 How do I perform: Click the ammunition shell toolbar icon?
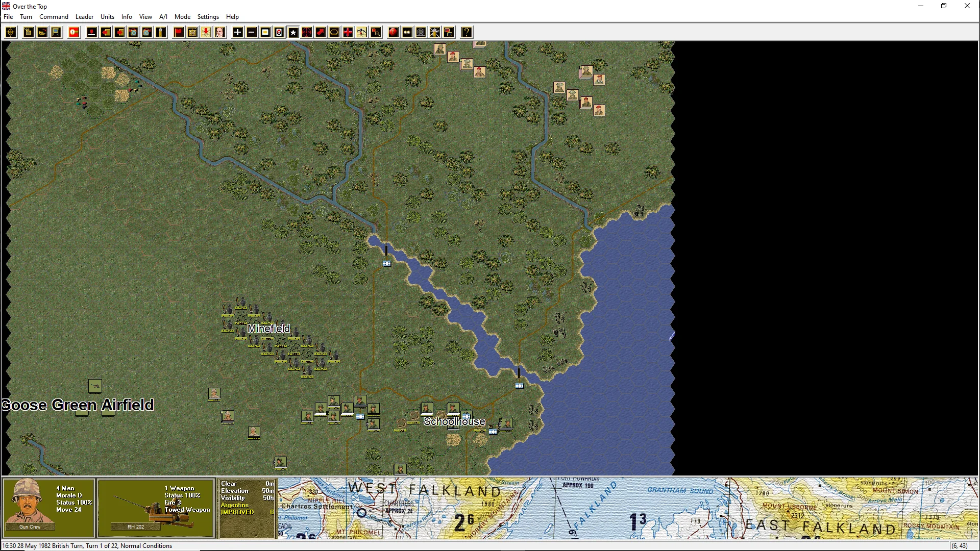pos(161,33)
